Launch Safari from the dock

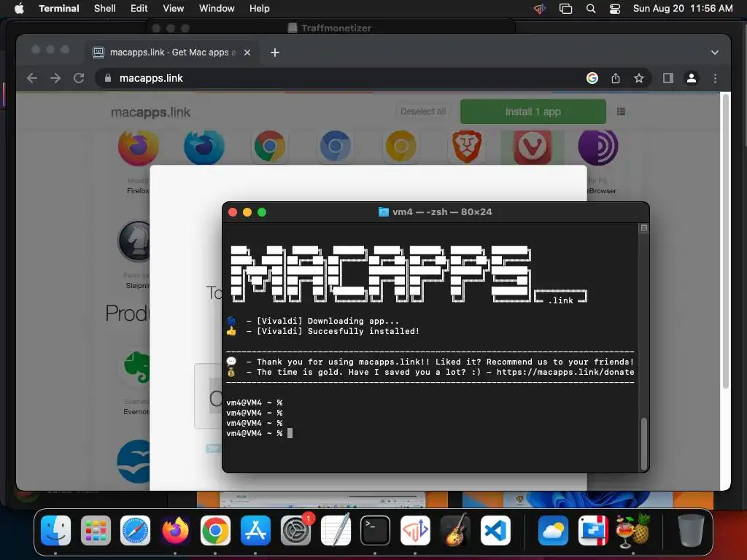(x=135, y=530)
